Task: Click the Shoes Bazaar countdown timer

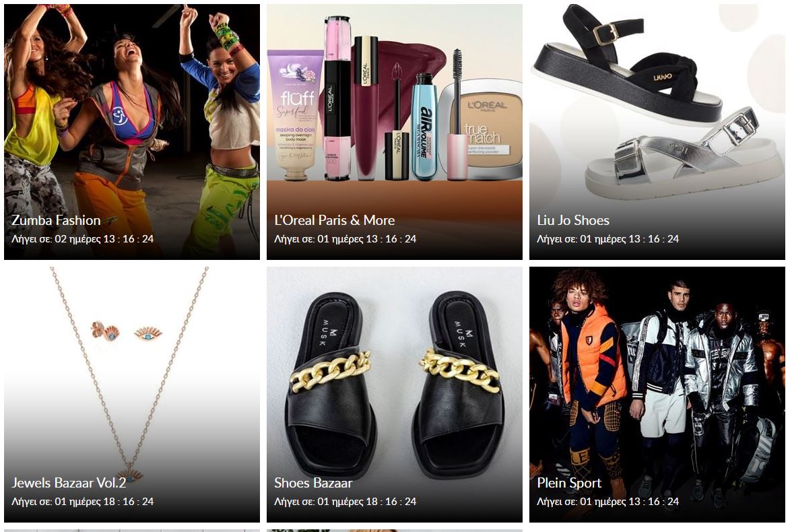Action: [345, 502]
